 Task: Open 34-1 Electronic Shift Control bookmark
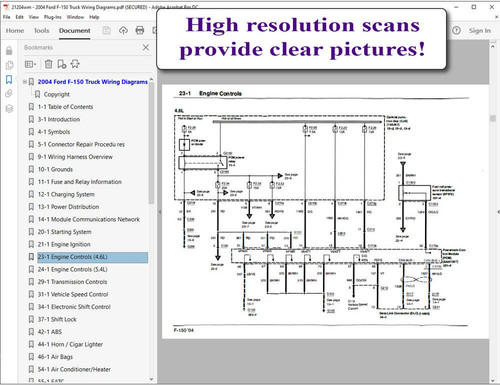pyautogui.click(x=74, y=307)
